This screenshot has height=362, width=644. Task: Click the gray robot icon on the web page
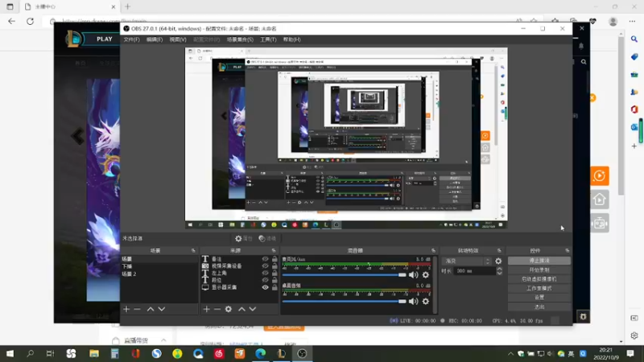[600, 224]
